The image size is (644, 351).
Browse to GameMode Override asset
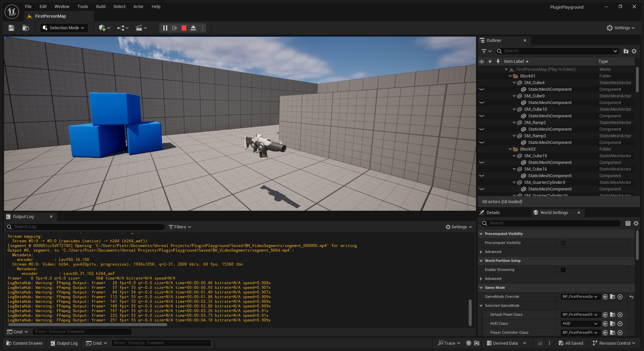(612, 297)
